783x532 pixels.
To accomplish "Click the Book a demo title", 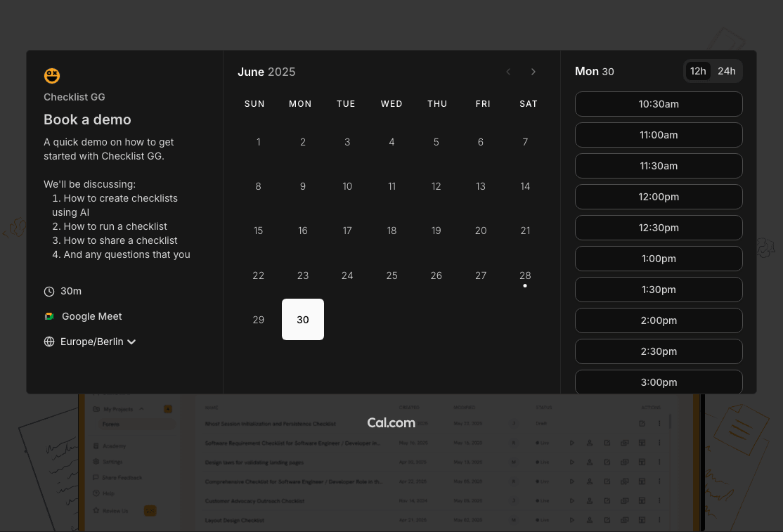I will (x=87, y=119).
